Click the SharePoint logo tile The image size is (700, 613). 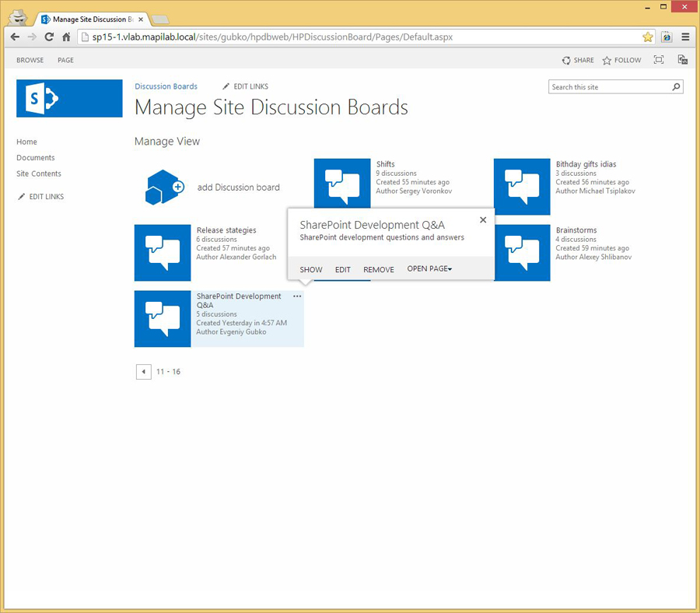[x=69, y=98]
